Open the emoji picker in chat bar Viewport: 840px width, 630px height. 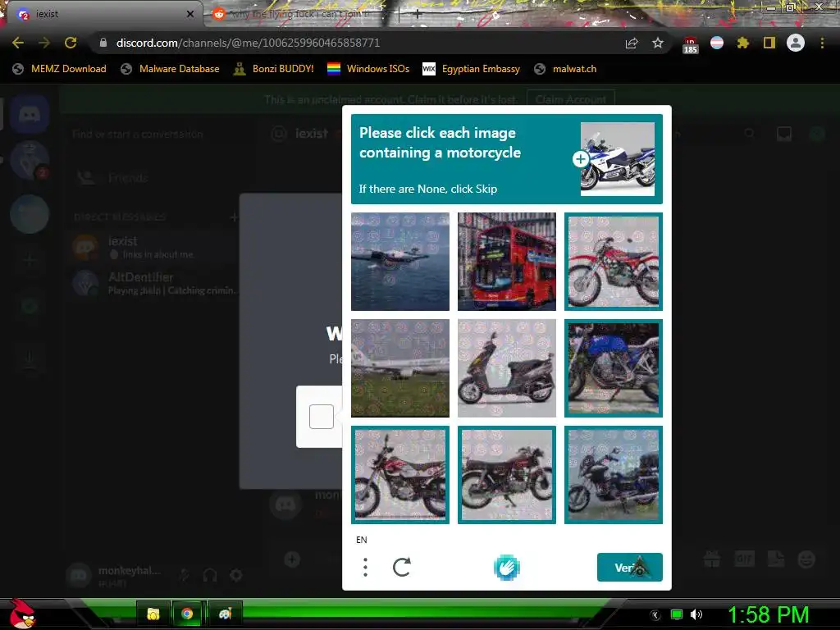[x=806, y=559]
